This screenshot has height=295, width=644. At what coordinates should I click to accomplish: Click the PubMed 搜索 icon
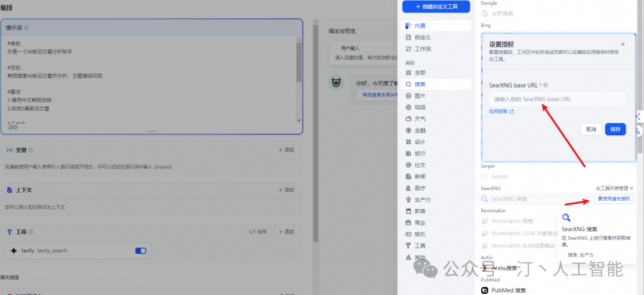485,290
